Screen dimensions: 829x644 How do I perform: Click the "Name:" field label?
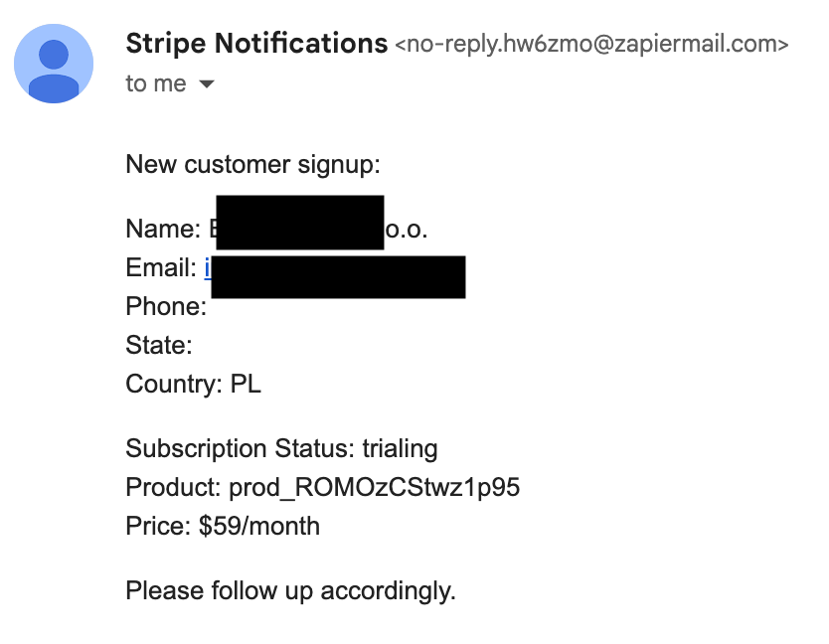163,230
